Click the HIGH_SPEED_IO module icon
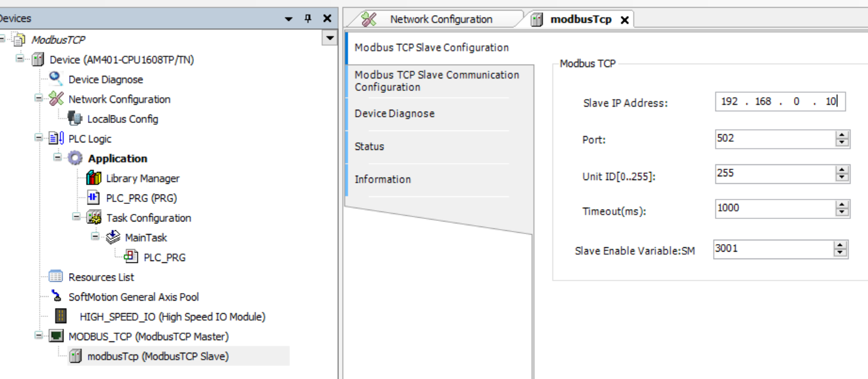The width and height of the screenshot is (868, 379). (x=61, y=317)
